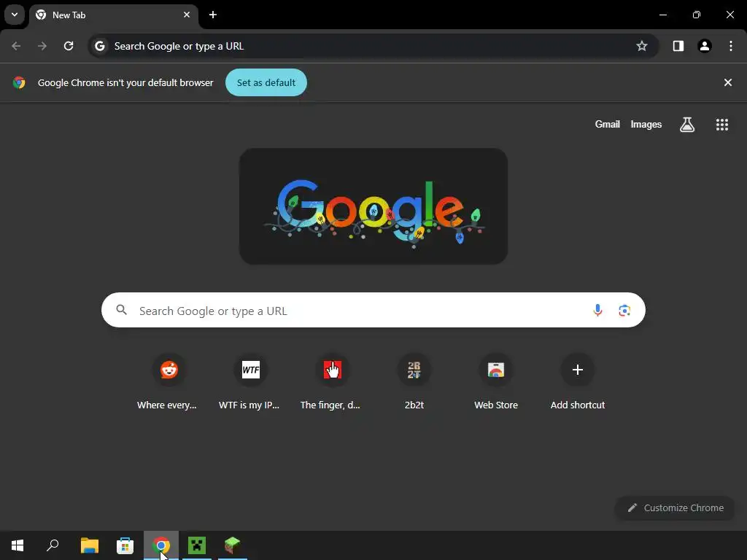Click the Google holiday doodle
Image resolution: width=747 pixels, height=560 pixels.
pos(373,206)
